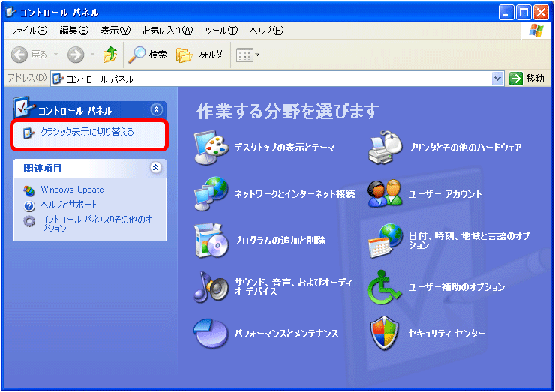Click セキュリティ センター text link
This screenshot has height=392, width=555.
[x=447, y=334]
